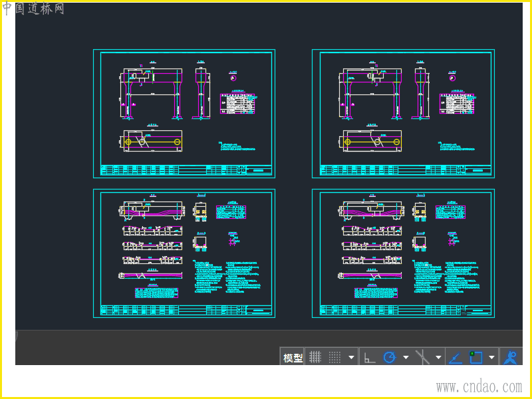Toggle isometric drafting crossed-lines icon

pyautogui.click(x=423, y=357)
